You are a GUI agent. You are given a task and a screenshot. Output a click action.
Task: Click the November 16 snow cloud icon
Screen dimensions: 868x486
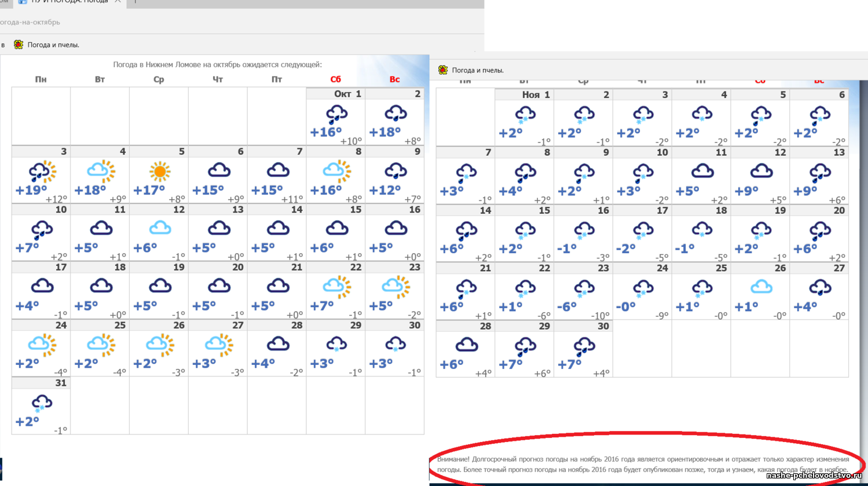coord(585,231)
